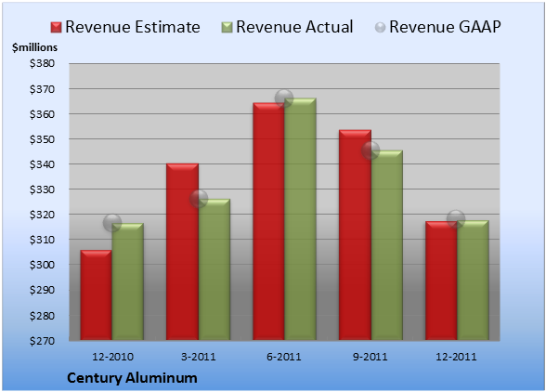Click the $millions axis unit label
This screenshot has height=392, width=546.
(x=34, y=47)
